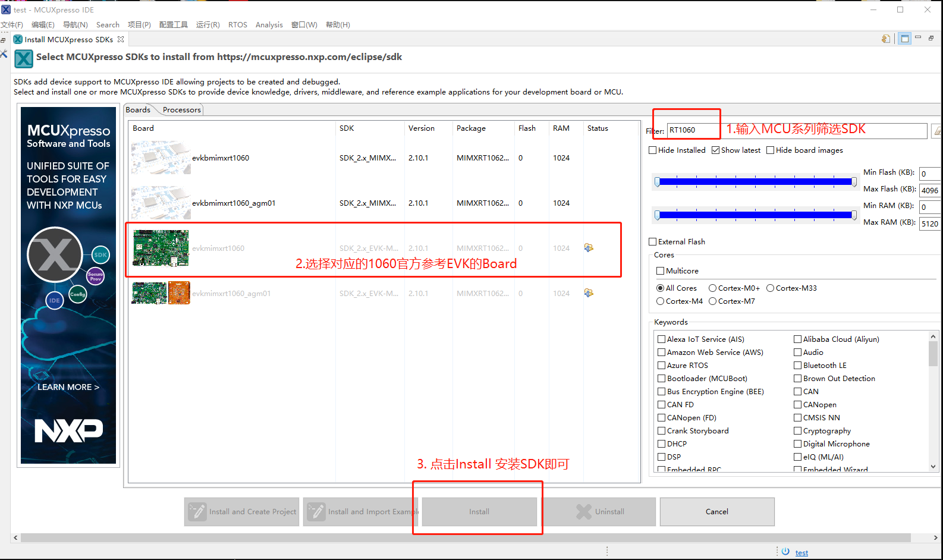Check the Multicore checkbox
This screenshot has width=943, height=560.
click(661, 271)
